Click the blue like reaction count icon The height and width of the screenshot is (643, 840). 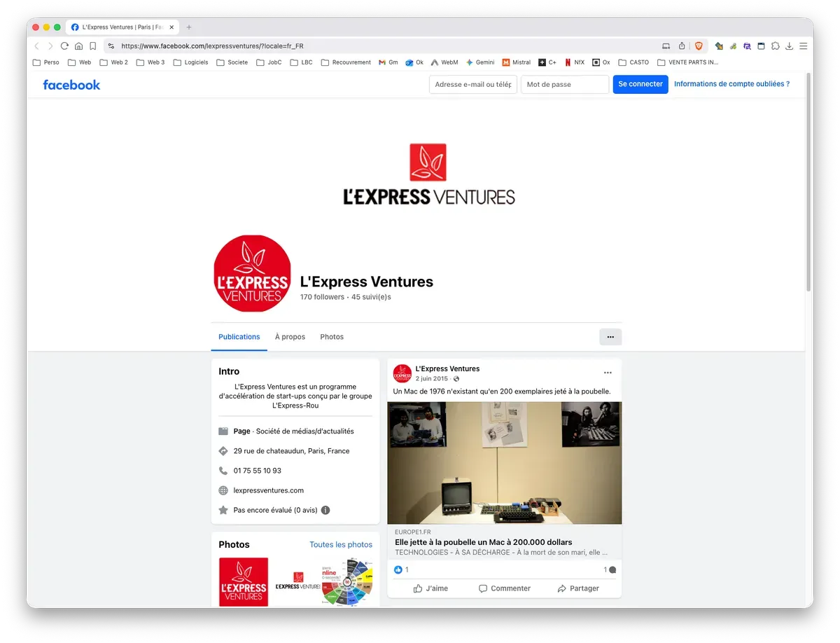[398, 569]
